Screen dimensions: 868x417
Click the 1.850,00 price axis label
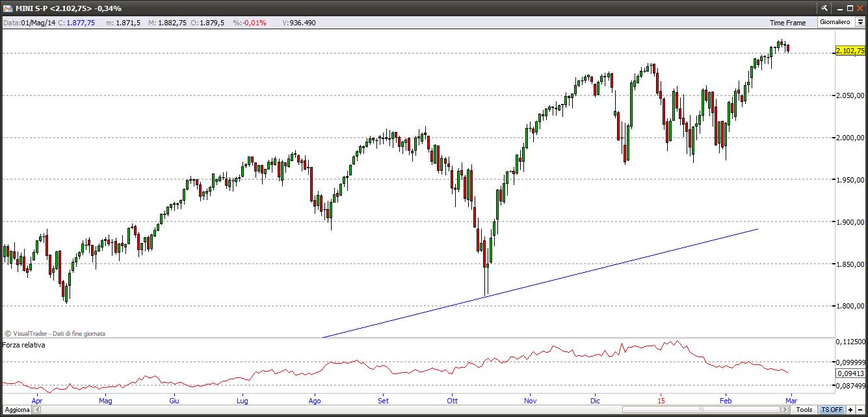[850, 264]
